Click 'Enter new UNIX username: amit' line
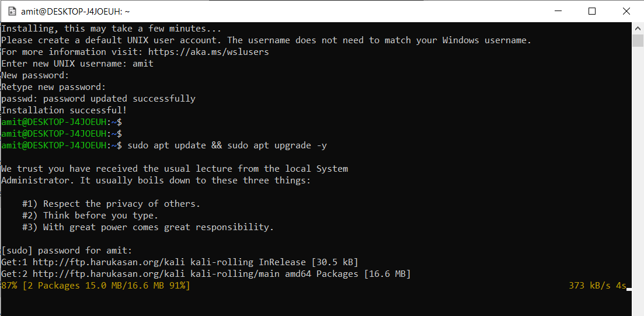 coord(77,64)
